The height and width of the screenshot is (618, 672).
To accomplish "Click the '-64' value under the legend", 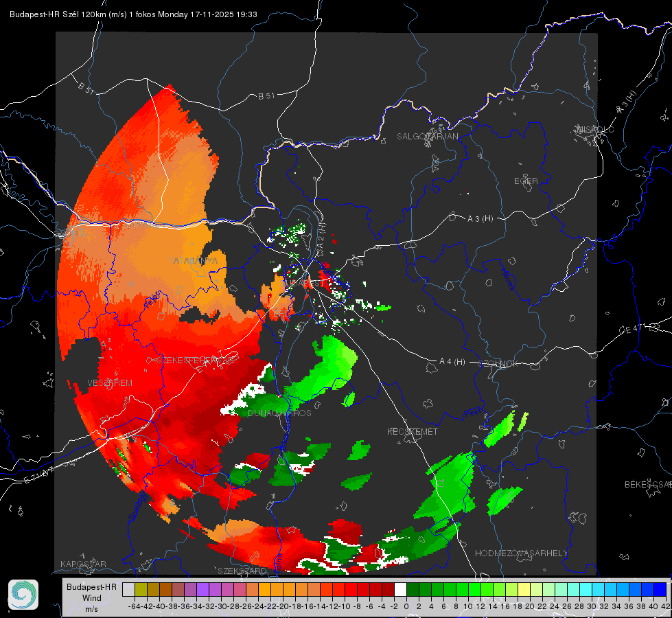I will click(135, 606).
